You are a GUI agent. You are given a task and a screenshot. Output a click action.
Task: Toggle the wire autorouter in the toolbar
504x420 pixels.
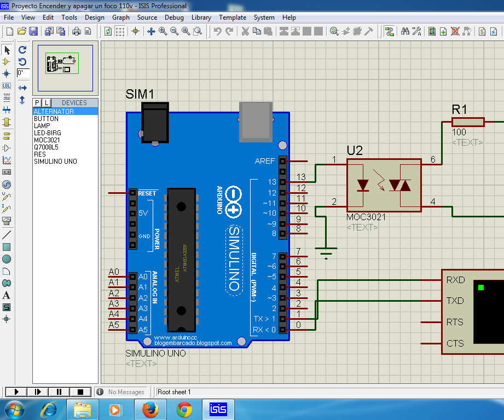point(389,31)
